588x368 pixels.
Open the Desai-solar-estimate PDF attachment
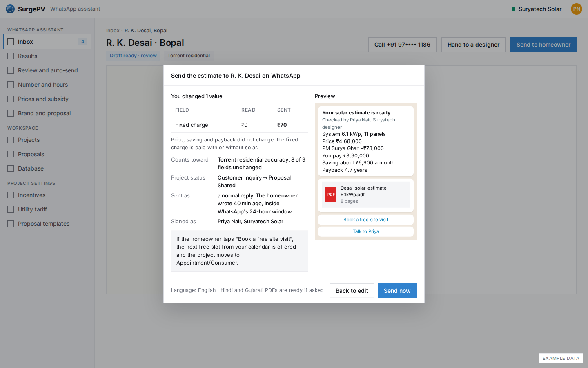tap(366, 195)
